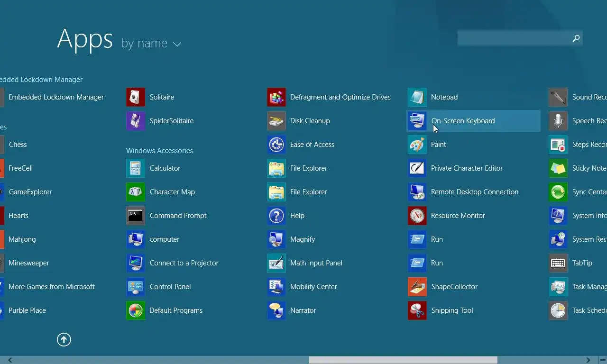Open Mobility Center icon
The image size is (607, 364).
[276, 287]
